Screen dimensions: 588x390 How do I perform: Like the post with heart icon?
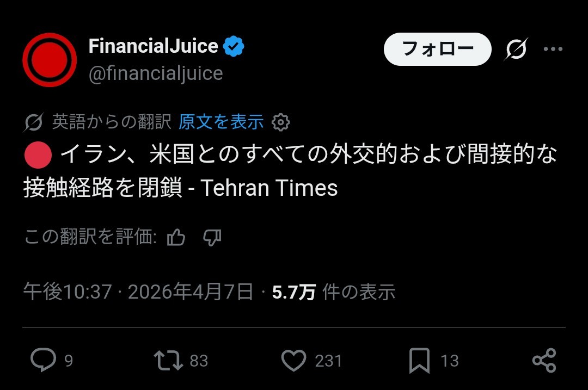[294, 360]
